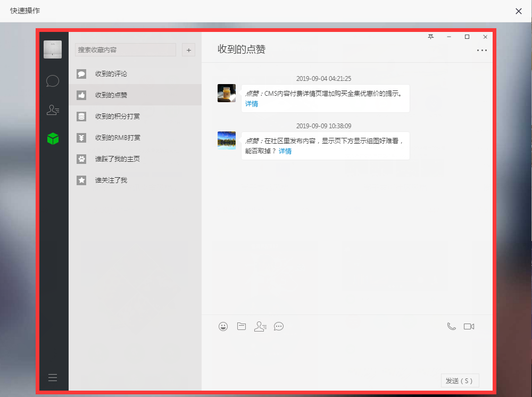Start a video call with camera icon
Image resolution: width=532 pixels, height=397 pixels.
tap(469, 326)
